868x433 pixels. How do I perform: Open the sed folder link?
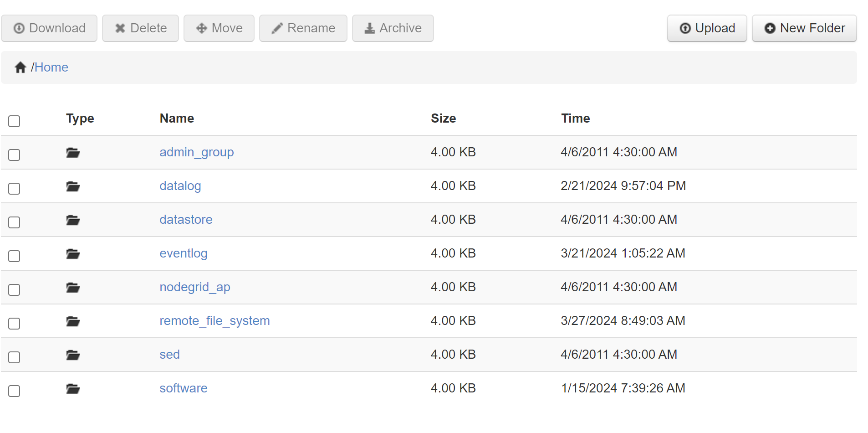(169, 355)
